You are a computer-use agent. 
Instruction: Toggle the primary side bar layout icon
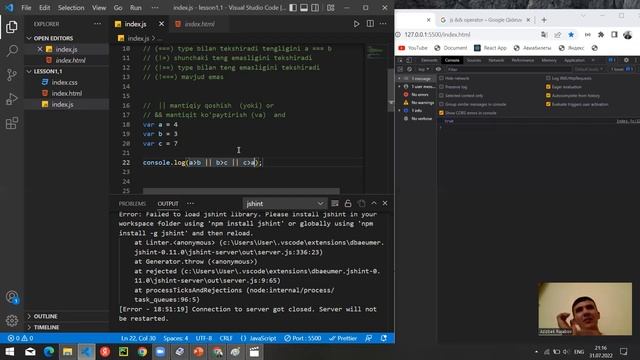click(x=293, y=8)
